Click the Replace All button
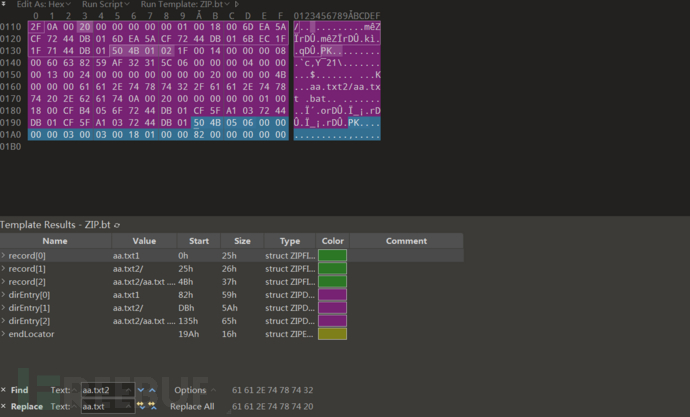 coord(193,407)
